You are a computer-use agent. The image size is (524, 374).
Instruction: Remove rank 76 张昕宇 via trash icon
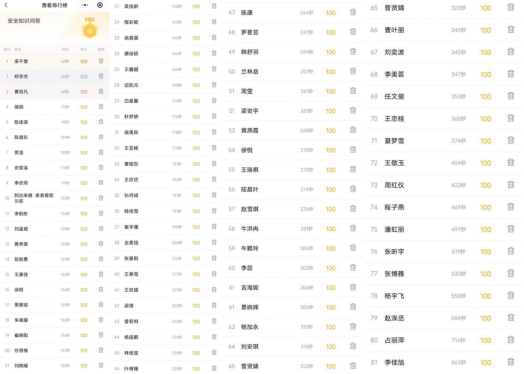[x=511, y=251]
